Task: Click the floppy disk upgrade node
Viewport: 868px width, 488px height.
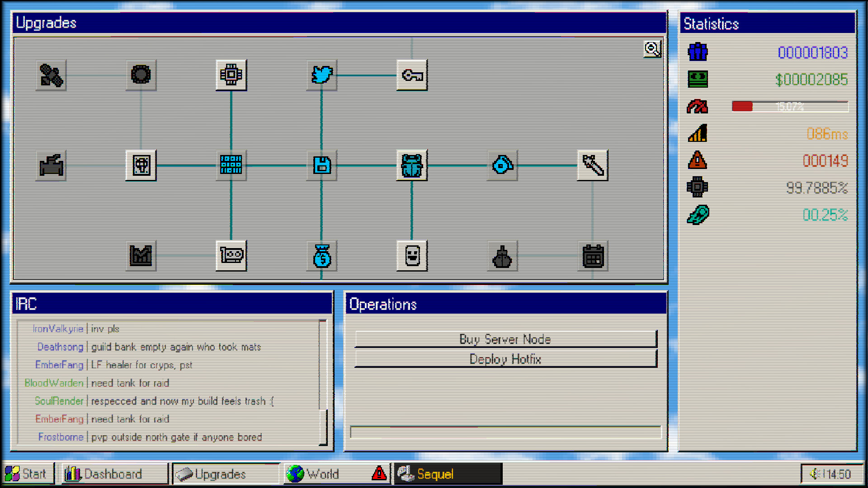Action: pyautogui.click(x=321, y=165)
